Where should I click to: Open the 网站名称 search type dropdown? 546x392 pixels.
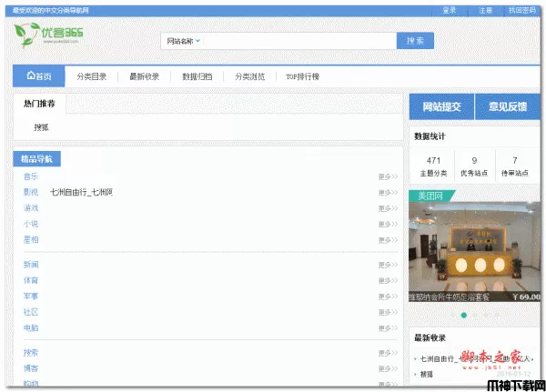point(183,41)
